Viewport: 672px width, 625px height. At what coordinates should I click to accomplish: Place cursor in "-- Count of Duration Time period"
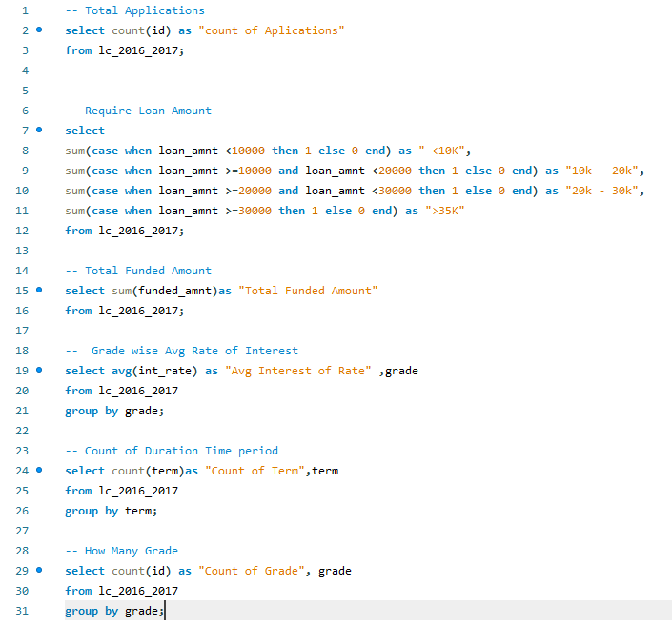point(172,451)
